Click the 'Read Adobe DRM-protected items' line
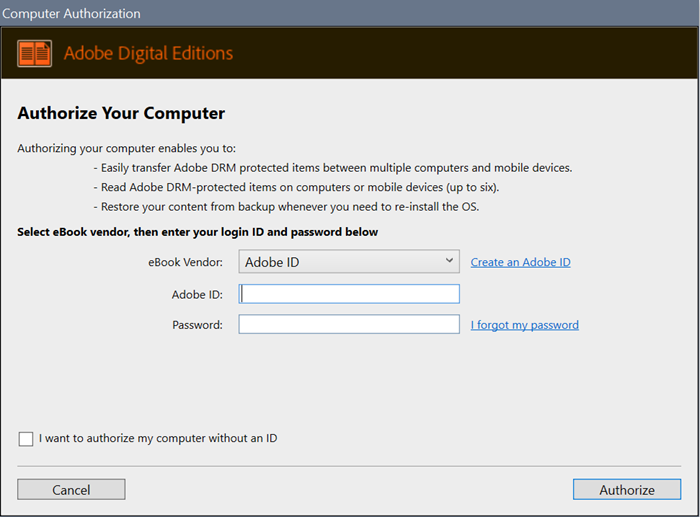Viewport: 700px width, 517px height. pos(296,187)
